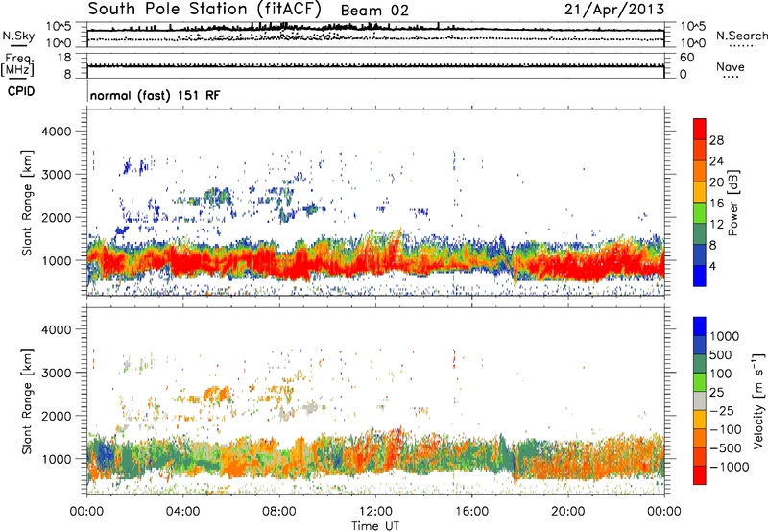The image size is (768, 532).
Task: Click the N.Sky noise trace plot strip
Action: [x=375, y=35]
